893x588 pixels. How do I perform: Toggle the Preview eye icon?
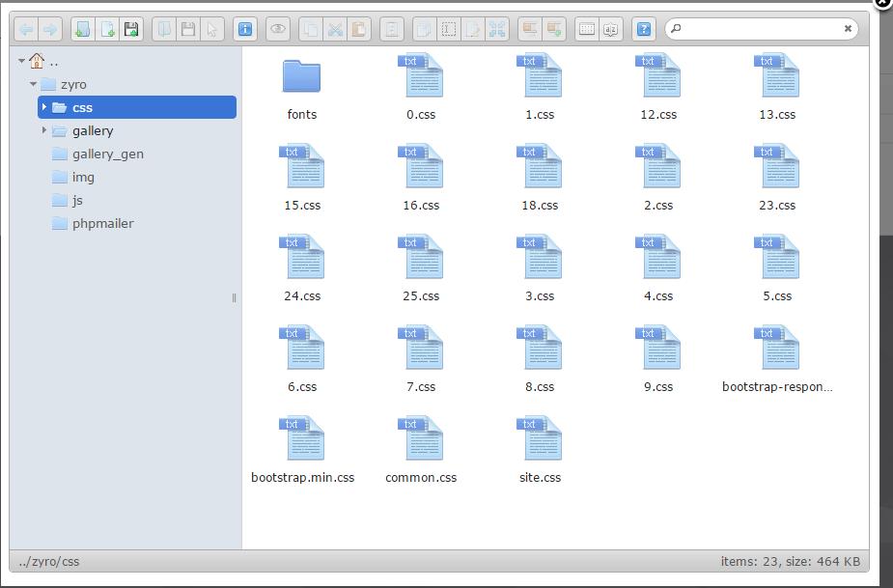(278, 29)
